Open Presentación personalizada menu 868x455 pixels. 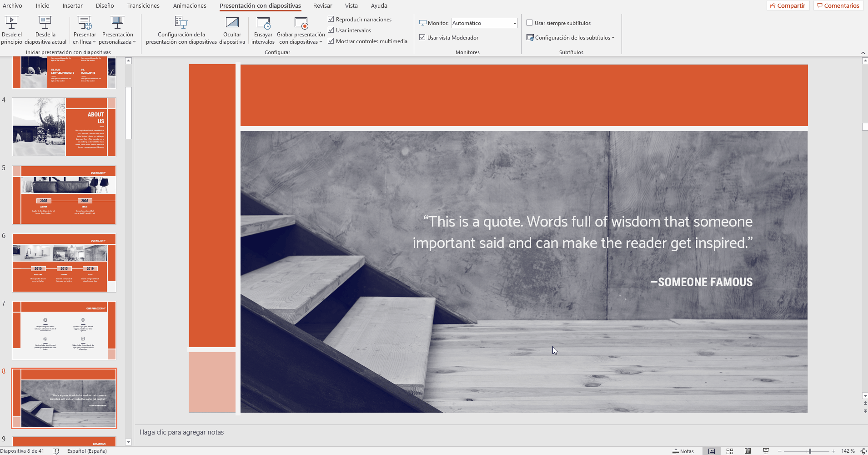point(117,30)
